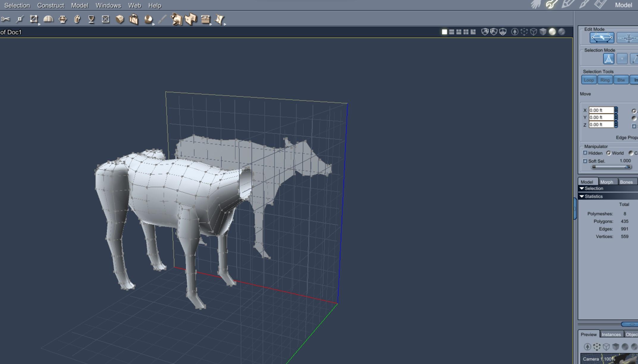Select the smooth shaded sphere display mode
Image resolution: width=638 pixels, height=364 pixels.
coord(552,32)
